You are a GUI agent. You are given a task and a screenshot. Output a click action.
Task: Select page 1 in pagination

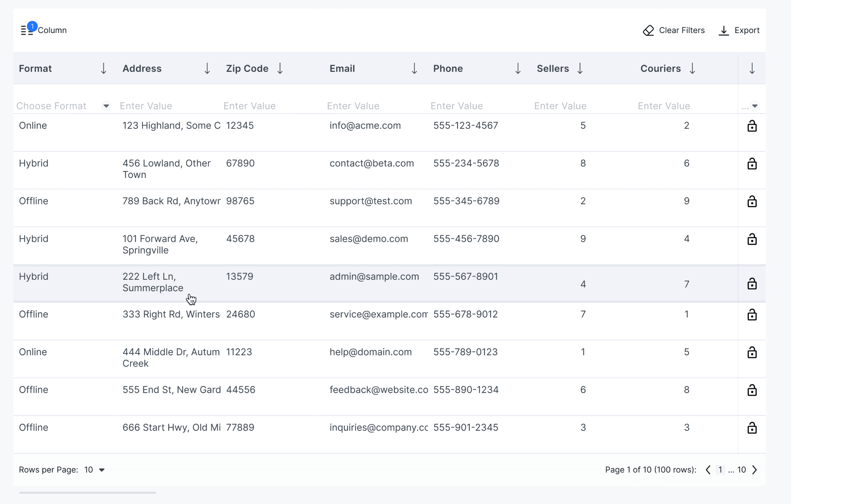720,470
